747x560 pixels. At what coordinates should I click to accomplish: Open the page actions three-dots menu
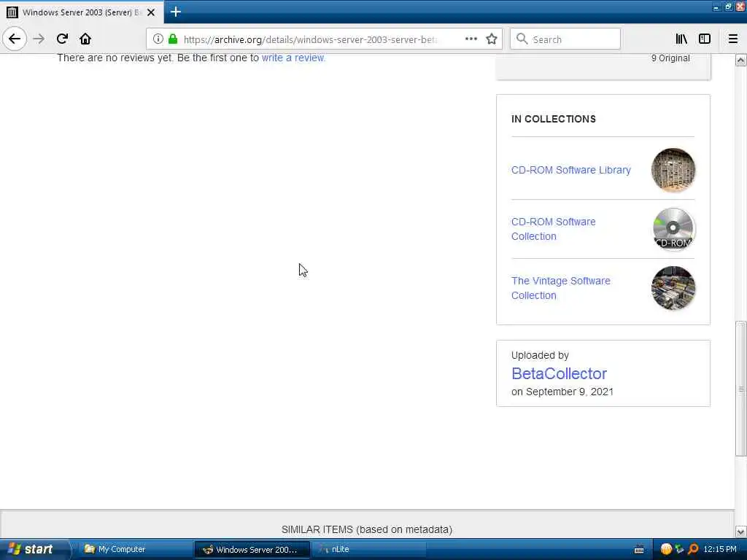click(x=471, y=39)
